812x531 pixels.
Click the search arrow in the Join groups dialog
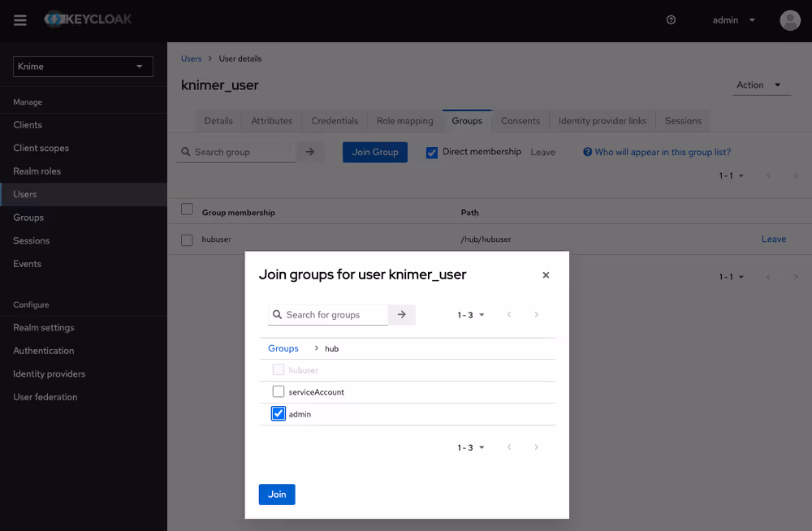click(402, 314)
